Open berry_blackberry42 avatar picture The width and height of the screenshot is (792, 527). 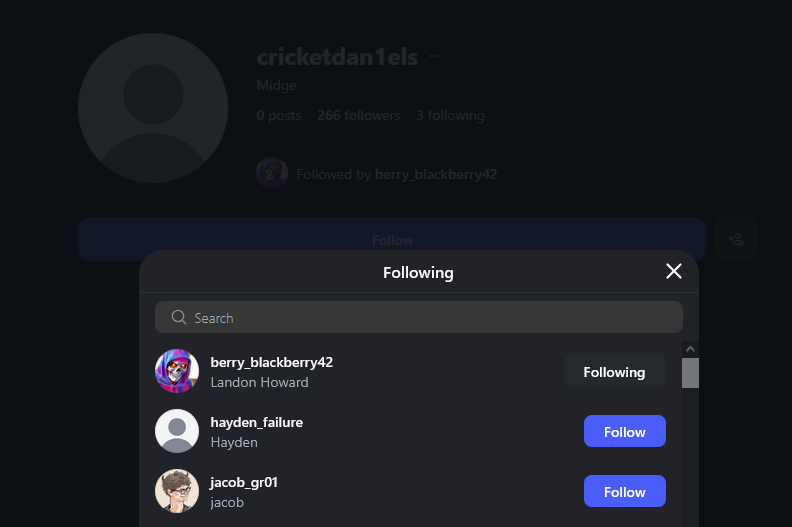(177, 371)
